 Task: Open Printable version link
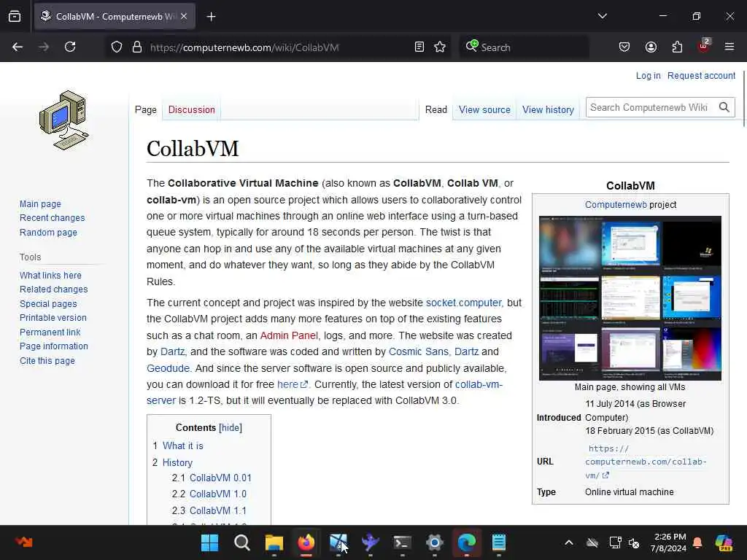tap(53, 318)
